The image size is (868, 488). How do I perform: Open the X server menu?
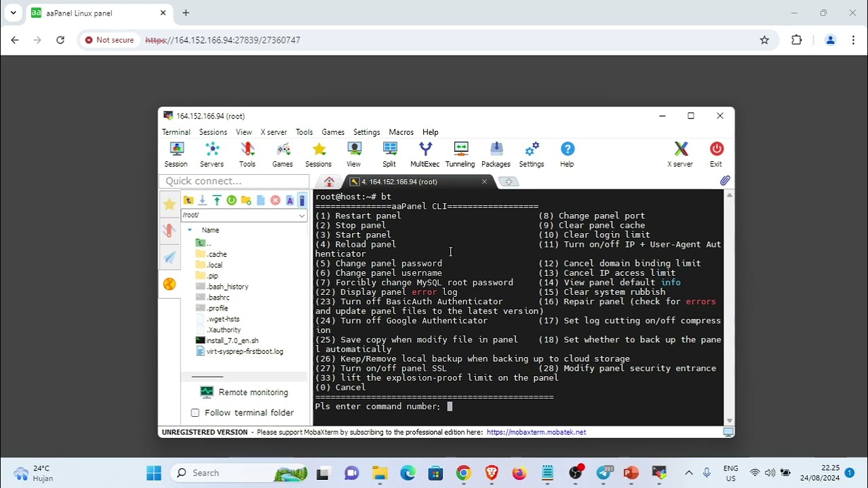pos(274,132)
